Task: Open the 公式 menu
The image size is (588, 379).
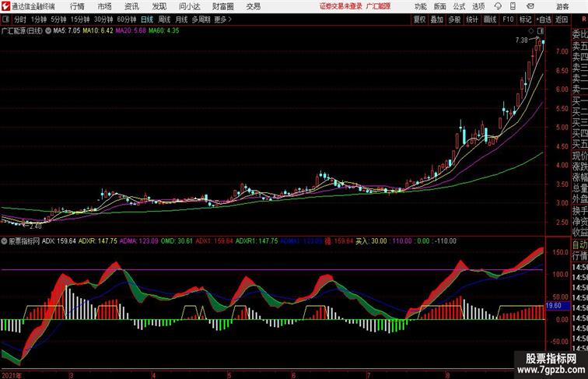Action: tap(459, 6)
